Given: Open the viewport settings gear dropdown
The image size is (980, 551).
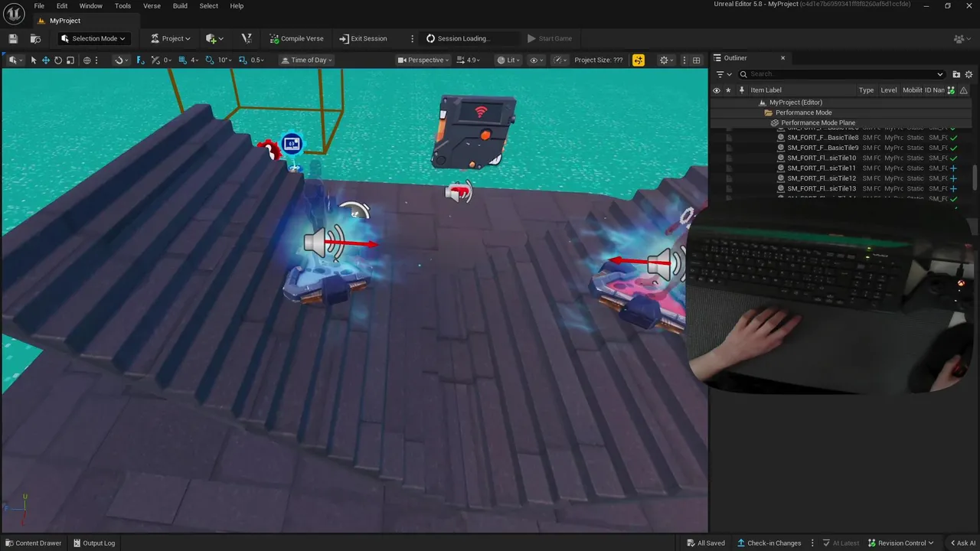Looking at the screenshot, I should 667,60.
